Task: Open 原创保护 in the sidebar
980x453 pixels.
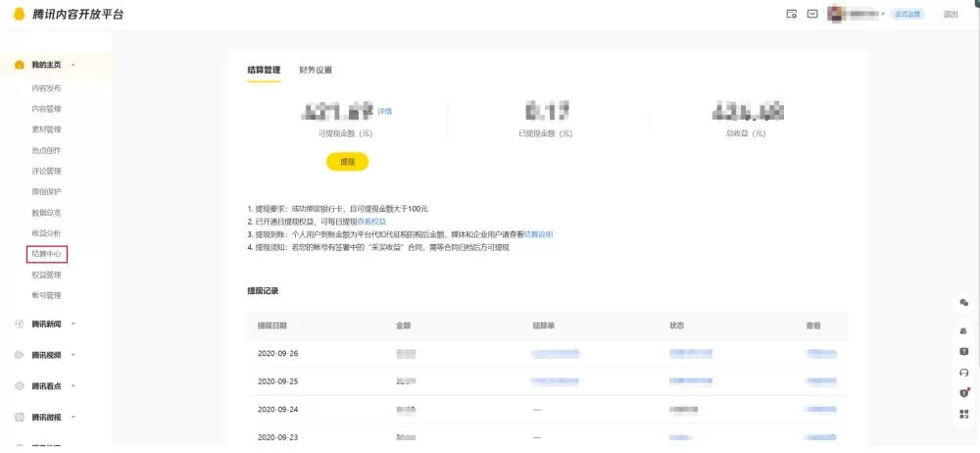Action: pos(46,191)
